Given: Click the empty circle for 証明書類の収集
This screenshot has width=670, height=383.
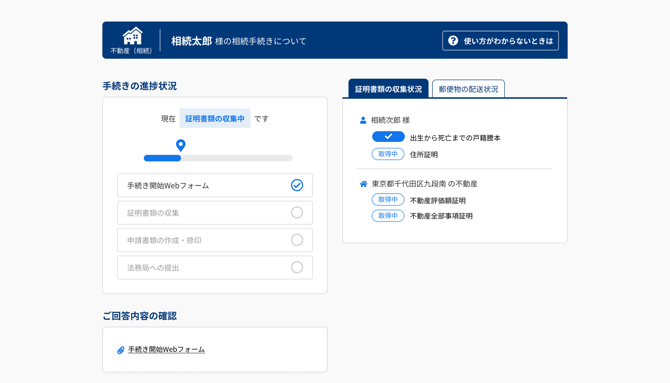Looking at the screenshot, I should pos(297,212).
